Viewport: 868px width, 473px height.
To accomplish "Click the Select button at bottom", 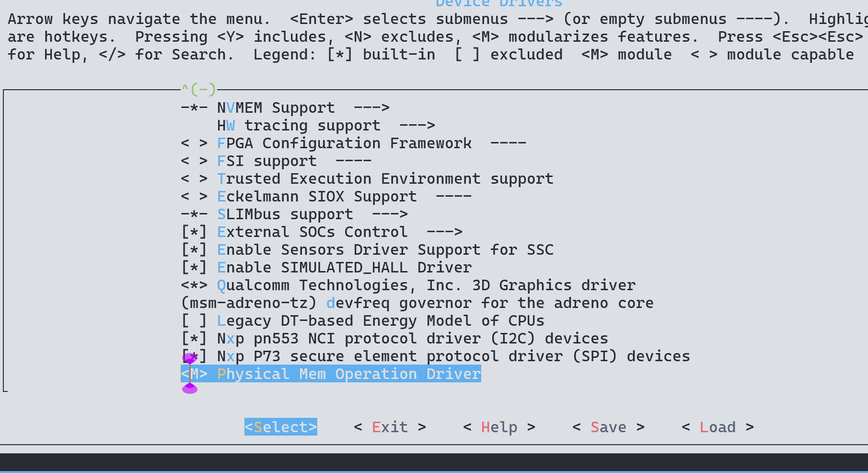I will tap(280, 427).
